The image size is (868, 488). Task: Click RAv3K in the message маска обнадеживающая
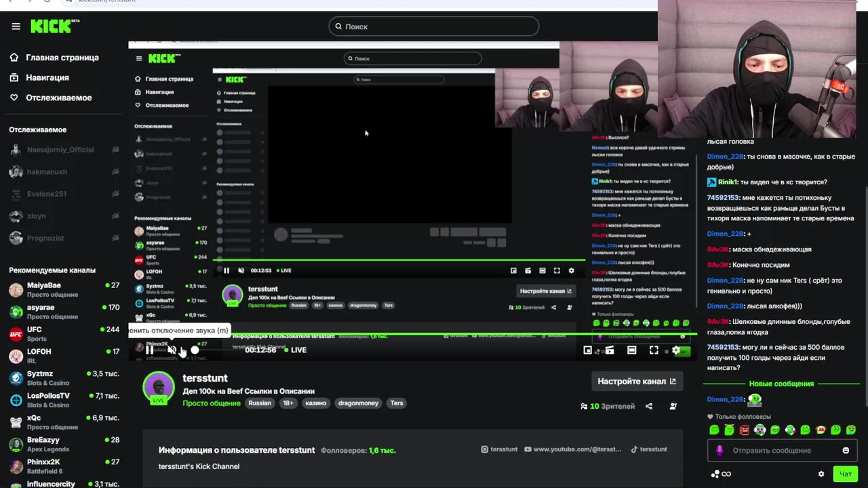pos(717,249)
